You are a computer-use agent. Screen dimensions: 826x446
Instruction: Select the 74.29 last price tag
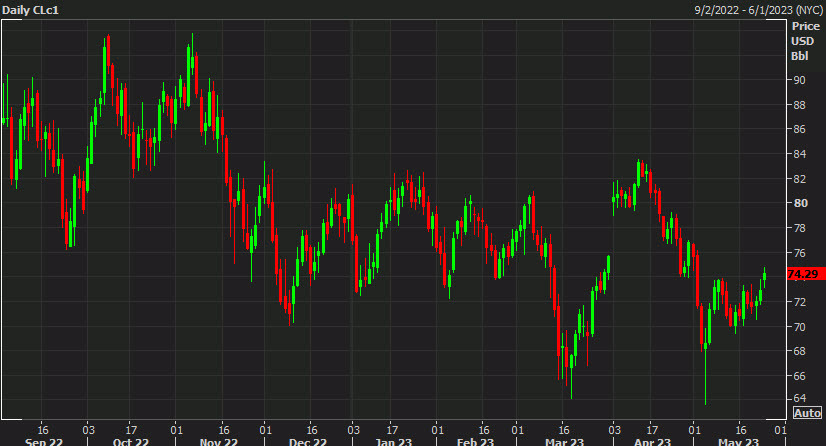pos(805,274)
